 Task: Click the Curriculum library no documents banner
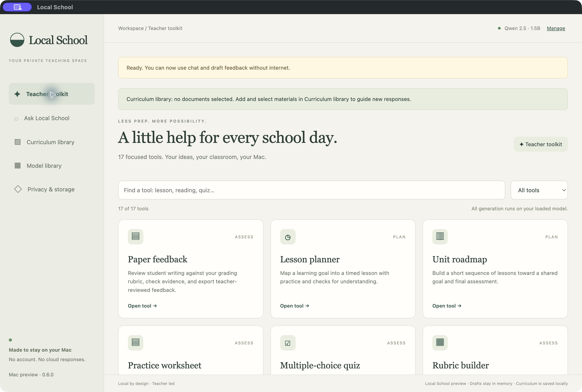pyautogui.click(x=343, y=99)
